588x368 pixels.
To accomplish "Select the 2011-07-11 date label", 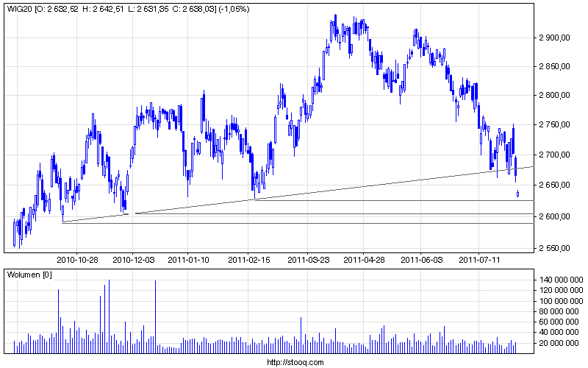I will [x=480, y=260].
